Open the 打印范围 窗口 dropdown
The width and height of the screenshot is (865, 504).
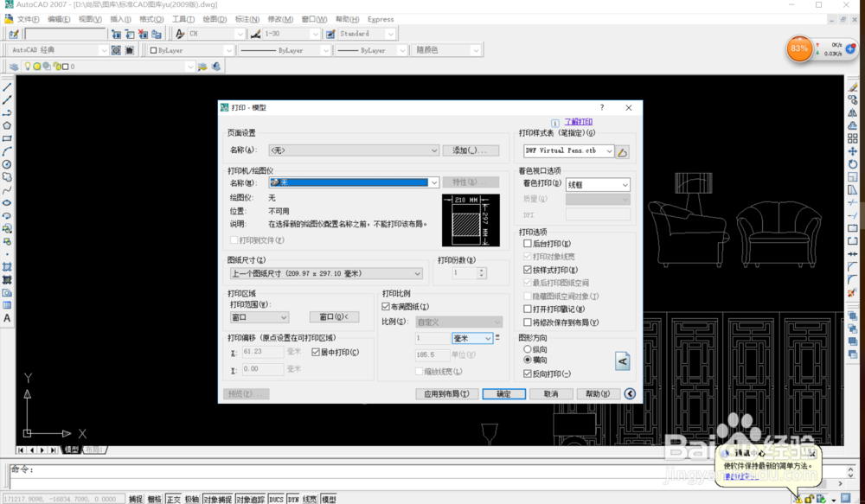point(259,317)
